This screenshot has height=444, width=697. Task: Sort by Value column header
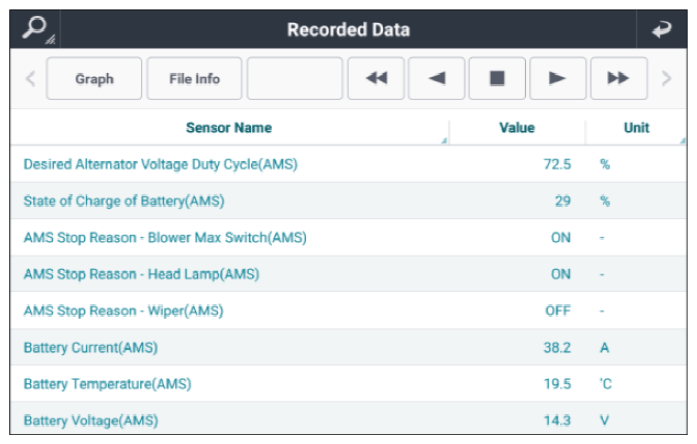(x=516, y=128)
